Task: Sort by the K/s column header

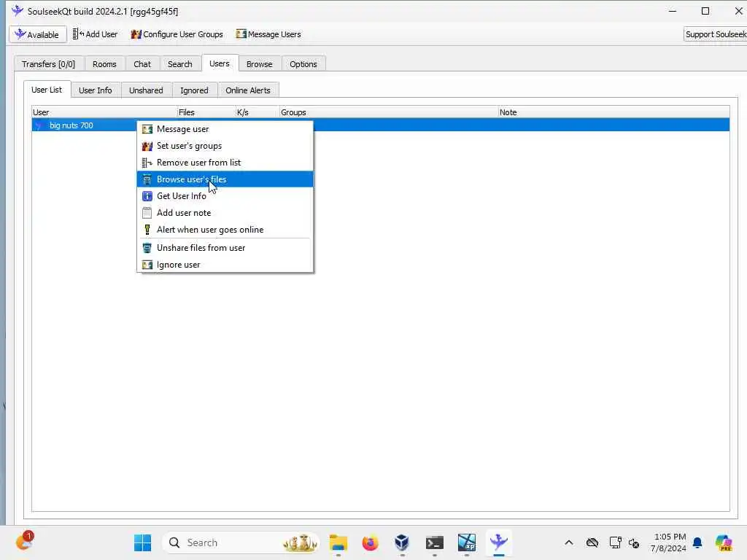Action: (x=258, y=112)
